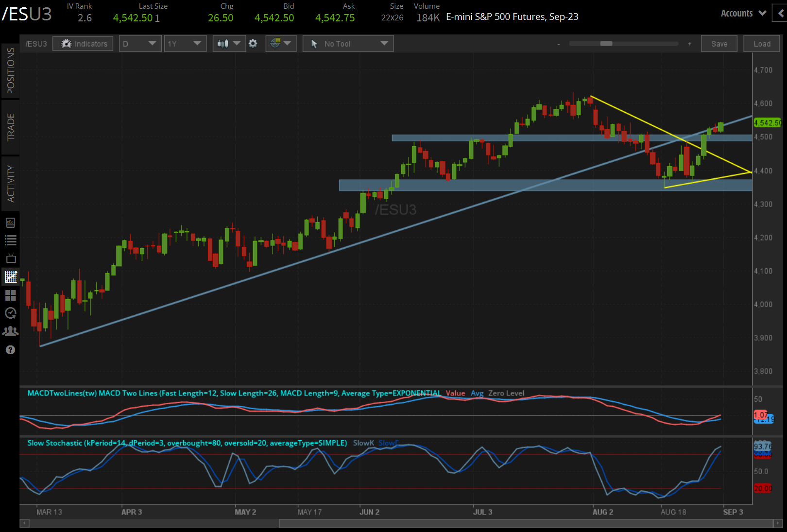Click the zoom out minus sign
The height and width of the screenshot is (532, 787).
coord(559,44)
